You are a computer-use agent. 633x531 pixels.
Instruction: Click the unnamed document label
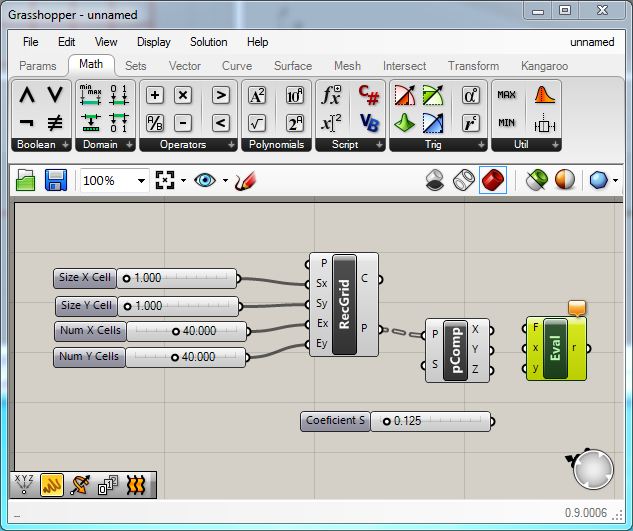click(592, 42)
